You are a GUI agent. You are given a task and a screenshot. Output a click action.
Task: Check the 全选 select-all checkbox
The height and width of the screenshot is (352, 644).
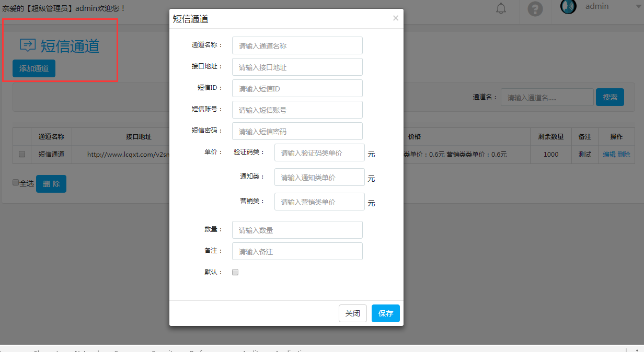16,182
